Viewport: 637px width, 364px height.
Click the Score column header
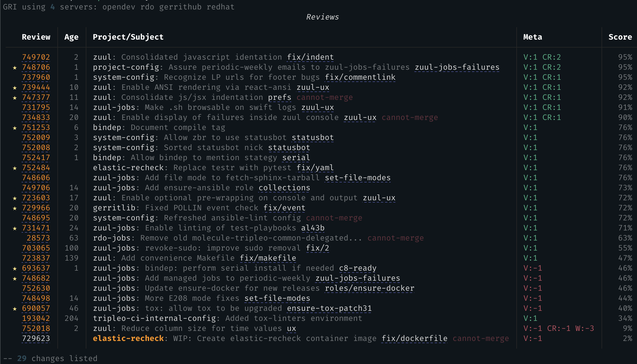coord(620,37)
